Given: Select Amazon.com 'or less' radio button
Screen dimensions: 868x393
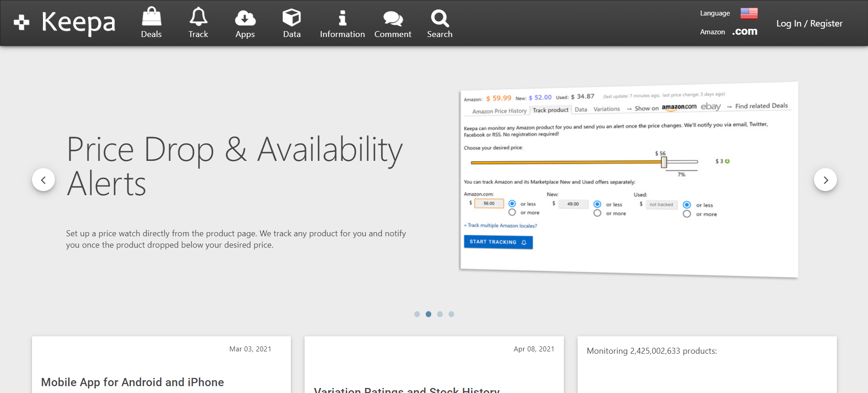Looking at the screenshot, I should tap(512, 204).
